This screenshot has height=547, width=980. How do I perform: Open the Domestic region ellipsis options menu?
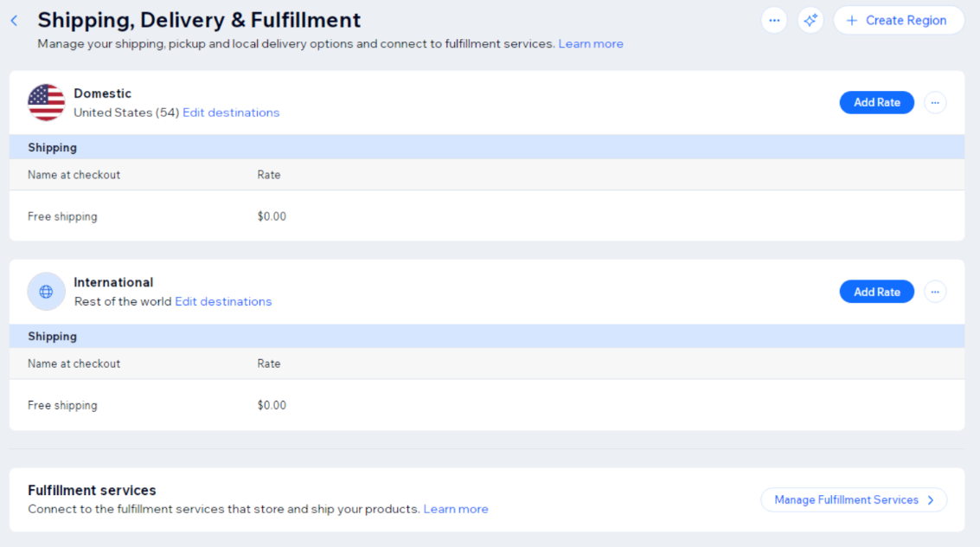click(x=935, y=102)
